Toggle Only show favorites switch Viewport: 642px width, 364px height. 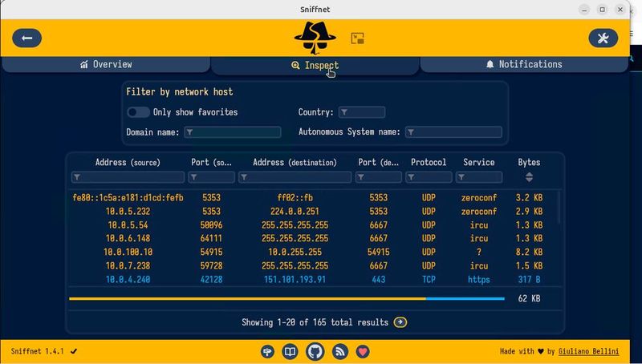pyautogui.click(x=138, y=112)
